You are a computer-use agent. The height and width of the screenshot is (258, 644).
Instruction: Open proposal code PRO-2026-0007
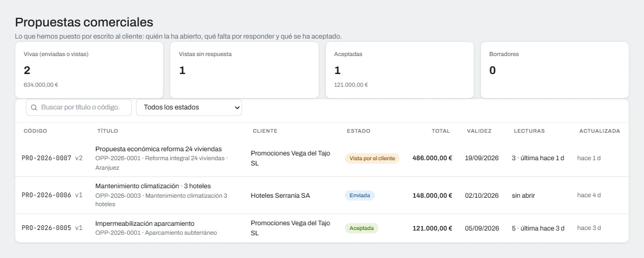coord(47,158)
